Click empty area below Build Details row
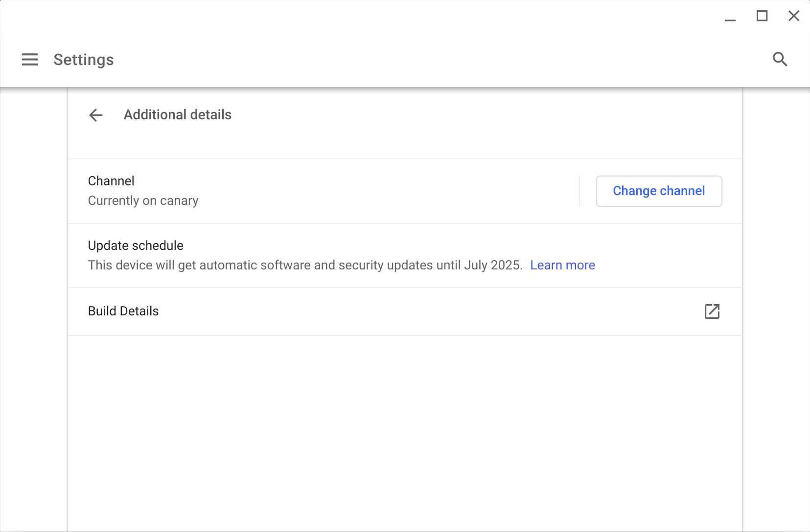The width and height of the screenshot is (810, 532). tap(405, 430)
